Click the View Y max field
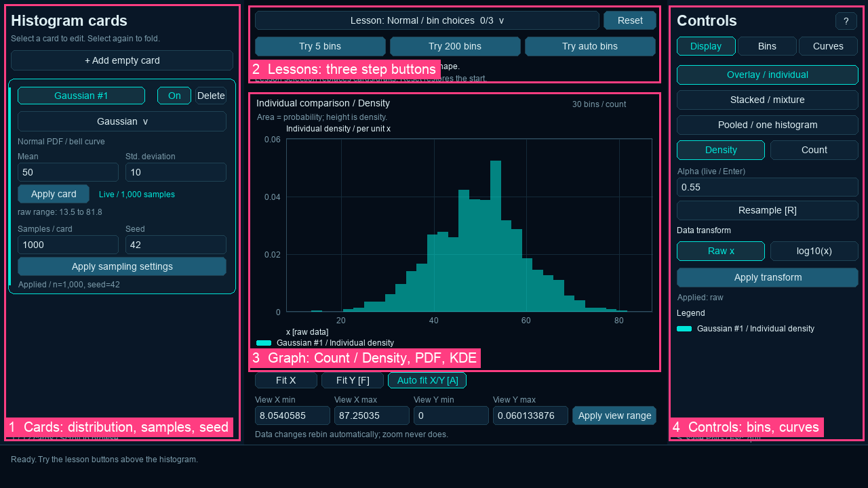The height and width of the screenshot is (488, 868). pos(530,415)
